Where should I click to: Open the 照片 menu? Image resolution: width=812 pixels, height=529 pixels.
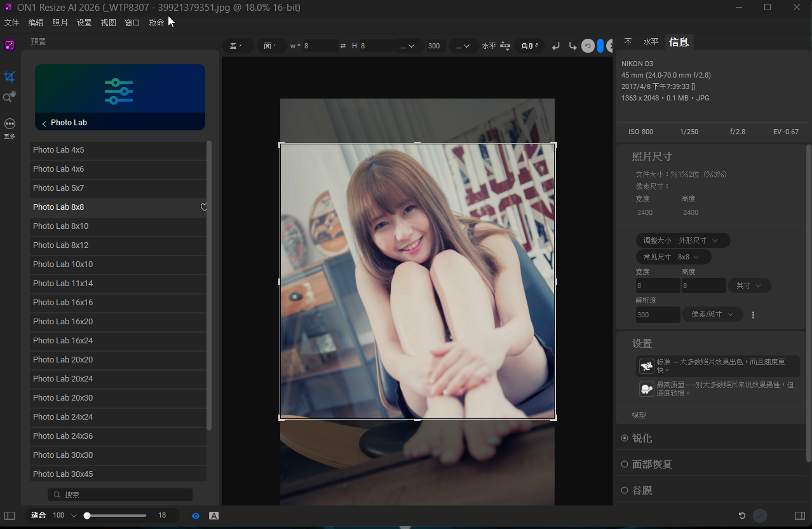(60, 23)
